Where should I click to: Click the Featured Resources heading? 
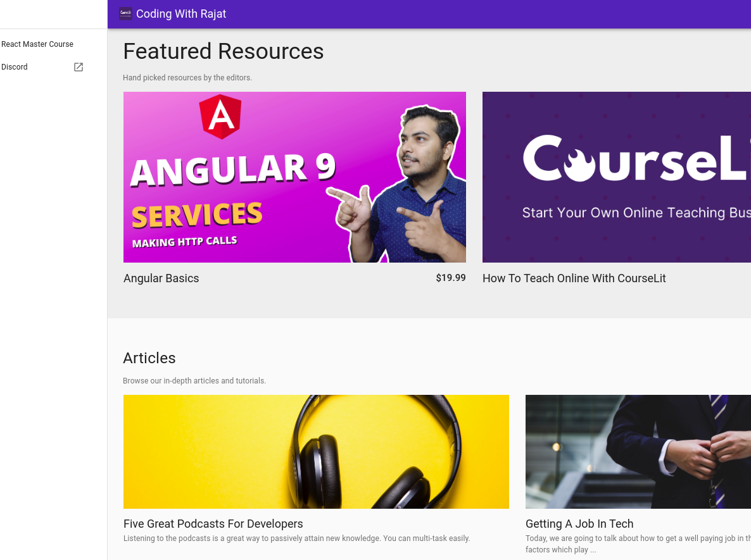click(223, 51)
